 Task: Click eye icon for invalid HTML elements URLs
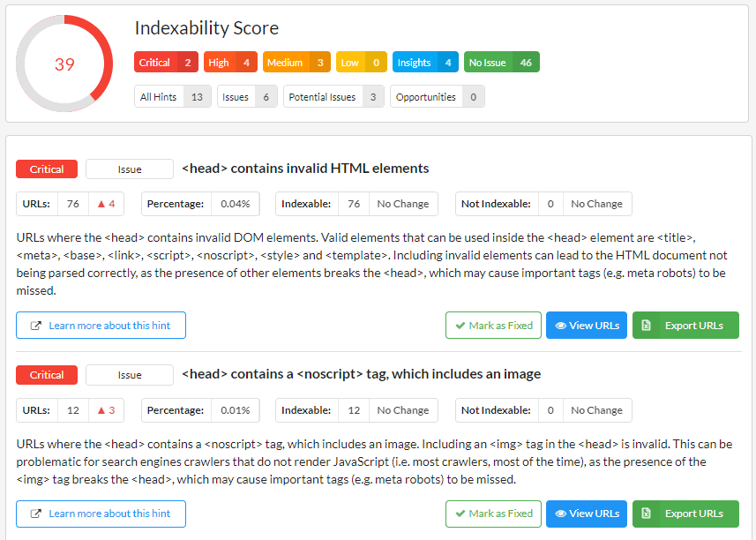click(x=561, y=326)
